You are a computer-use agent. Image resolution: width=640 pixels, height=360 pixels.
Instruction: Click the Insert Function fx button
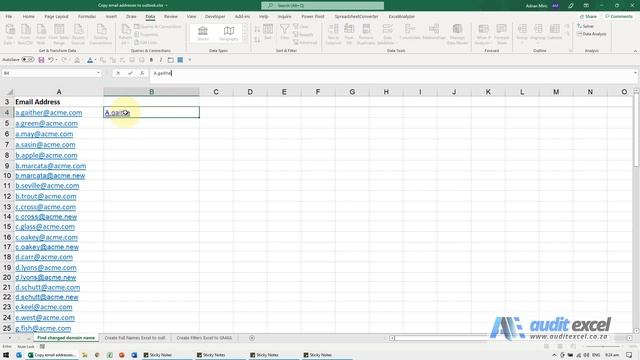tap(142, 73)
